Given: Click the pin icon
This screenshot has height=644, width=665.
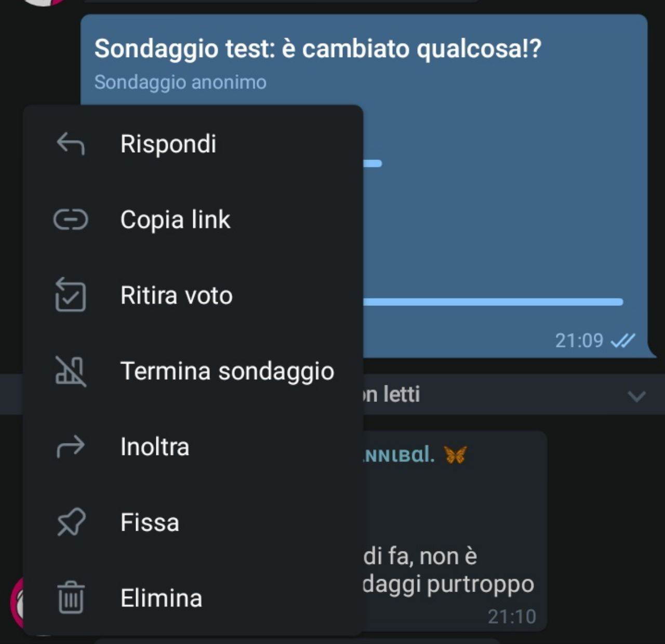Looking at the screenshot, I should [71, 522].
